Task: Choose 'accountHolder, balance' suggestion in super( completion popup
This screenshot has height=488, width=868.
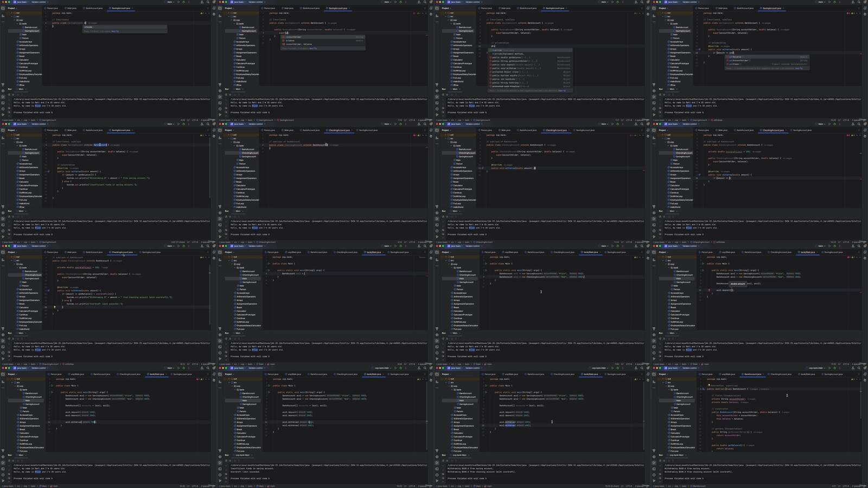Action: (x=323, y=44)
